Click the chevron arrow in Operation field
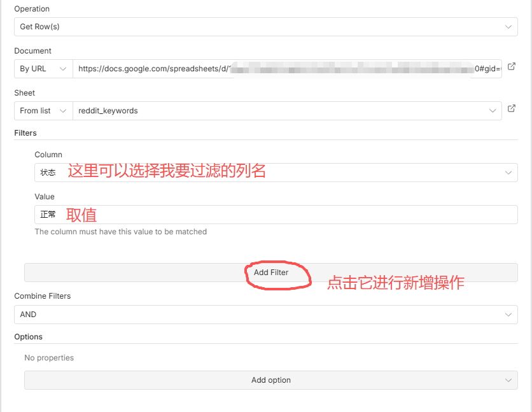The height and width of the screenshot is (412, 532). [508, 27]
